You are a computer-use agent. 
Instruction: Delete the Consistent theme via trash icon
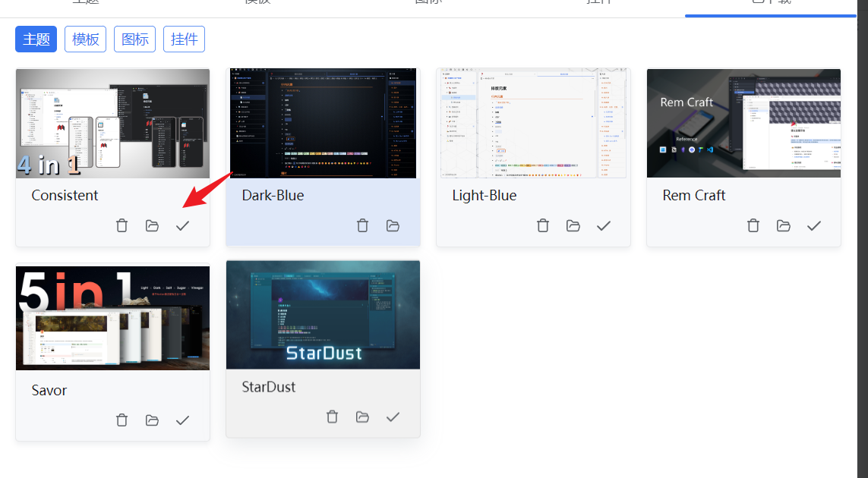point(122,226)
